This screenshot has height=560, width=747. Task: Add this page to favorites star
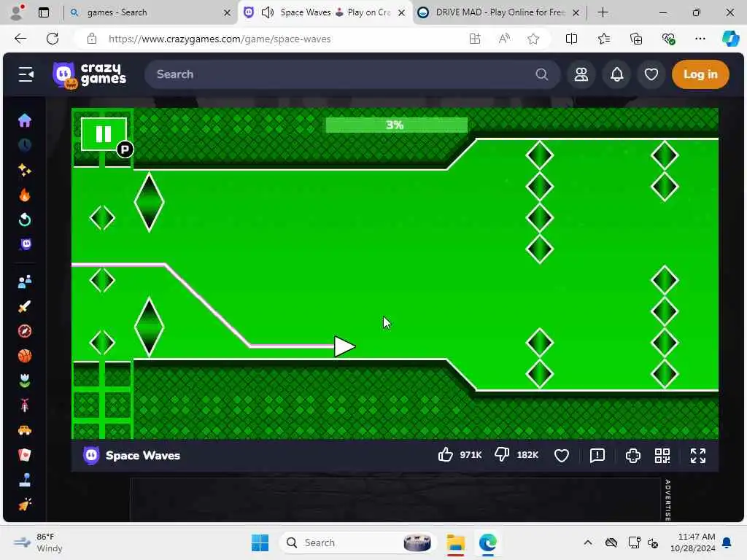533,39
